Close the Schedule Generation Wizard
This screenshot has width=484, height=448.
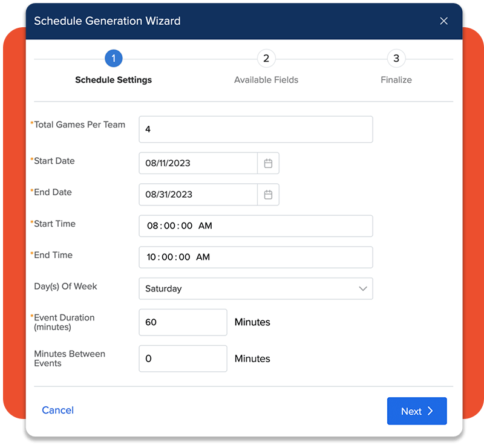point(443,21)
